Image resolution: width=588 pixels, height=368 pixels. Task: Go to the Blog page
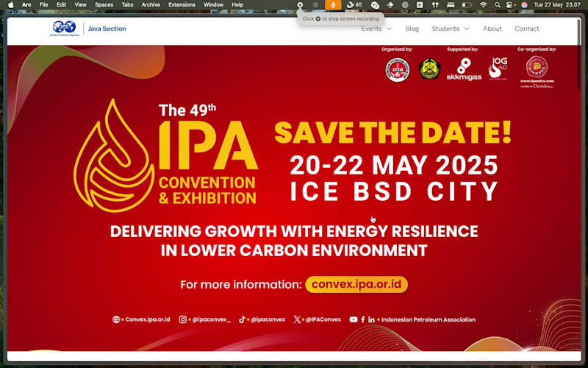pyautogui.click(x=412, y=29)
